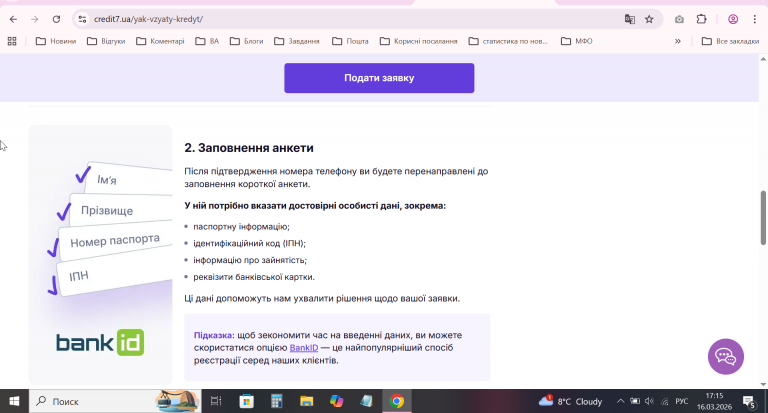This screenshot has height=413, width=768.
Task: Click the network tray icon
Action: pyautogui.click(x=665, y=401)
